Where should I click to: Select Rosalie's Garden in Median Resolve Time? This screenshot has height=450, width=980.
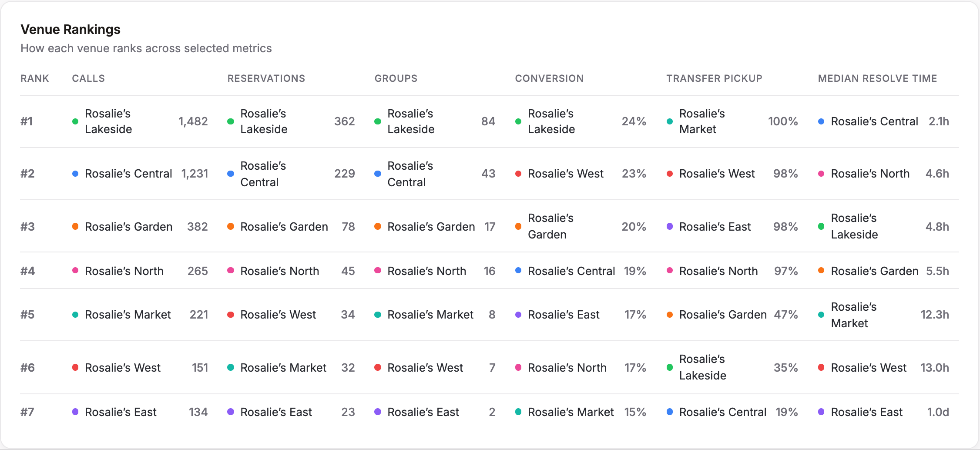(x=875, y=271)
